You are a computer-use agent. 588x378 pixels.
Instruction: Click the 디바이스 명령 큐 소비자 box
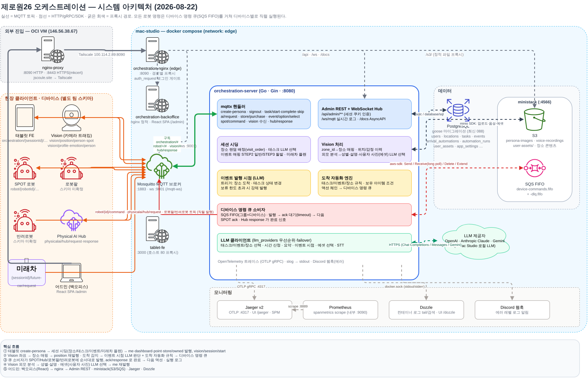314,215
